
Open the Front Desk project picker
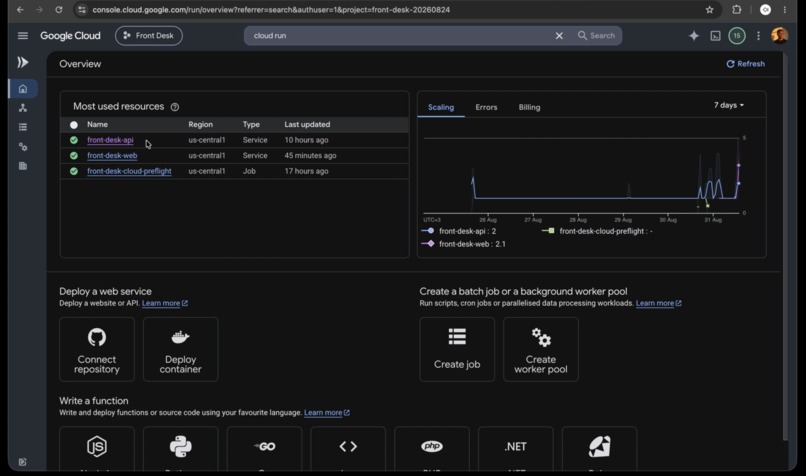(x=149, y=35)
